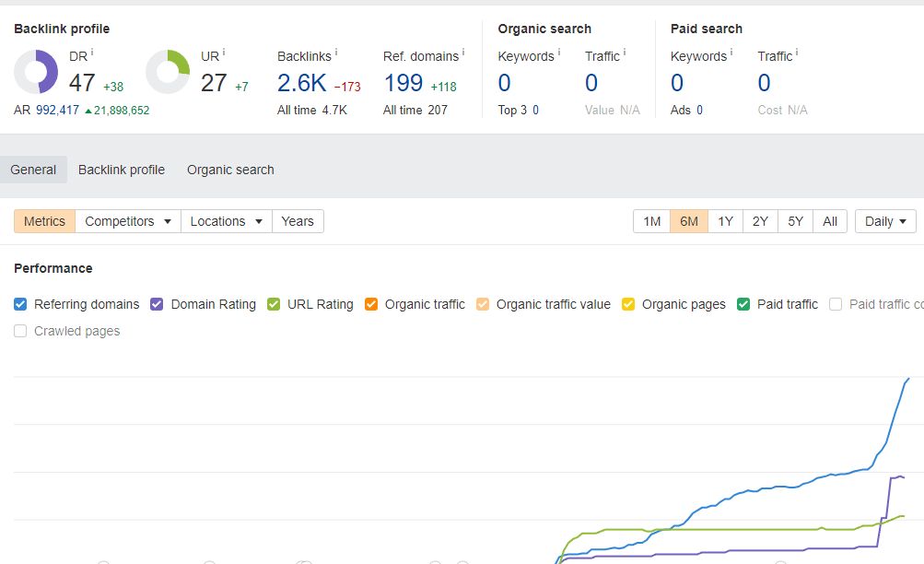This screenshot has height=564, width=924.
Task: Click the Paid search Keywords info icon
Action: [731, 53]
